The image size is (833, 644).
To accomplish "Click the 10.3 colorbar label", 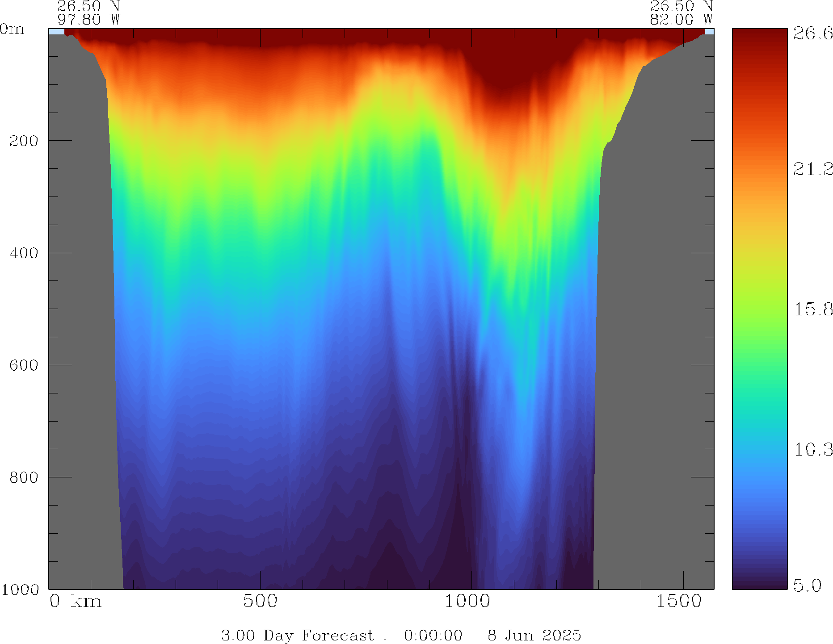I will [x=812, y=449].
